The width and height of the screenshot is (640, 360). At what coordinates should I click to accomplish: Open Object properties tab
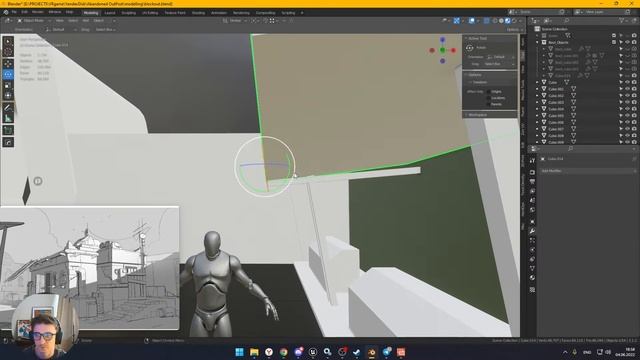[x=532, y=222]
